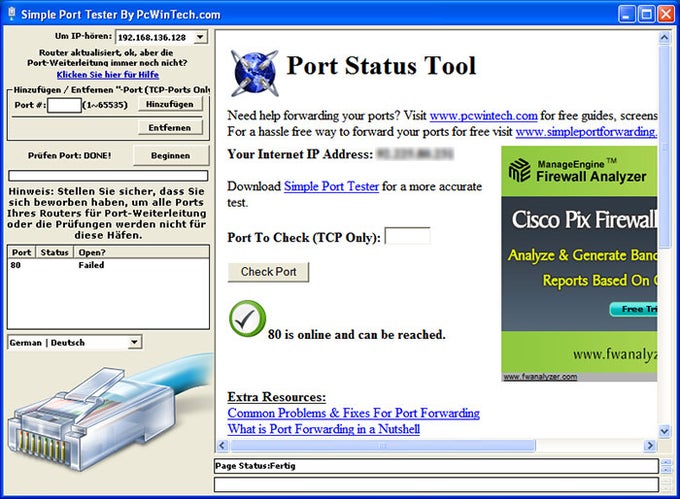Screen dimensions: 680x499
Task: Click the Port column header
Action: pyautogui.click(x=22, y=252)
